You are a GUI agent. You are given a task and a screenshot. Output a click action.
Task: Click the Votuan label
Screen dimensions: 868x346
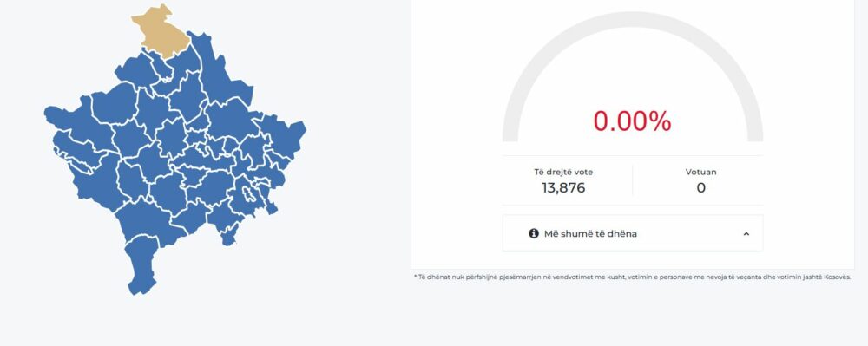click(700, 172)
